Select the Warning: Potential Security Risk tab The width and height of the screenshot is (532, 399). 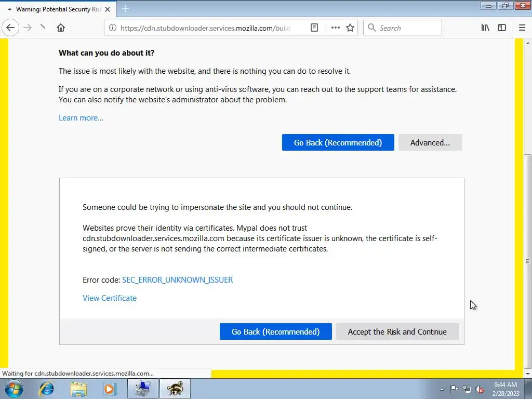pos(58,9)
